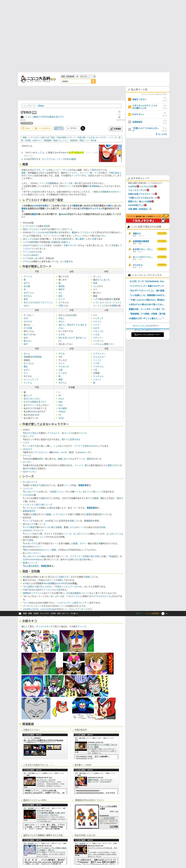Screen dimensions: 186x868
Task: Click the @nico_nico_pediaのポスト link
Action: pos(146,325)
